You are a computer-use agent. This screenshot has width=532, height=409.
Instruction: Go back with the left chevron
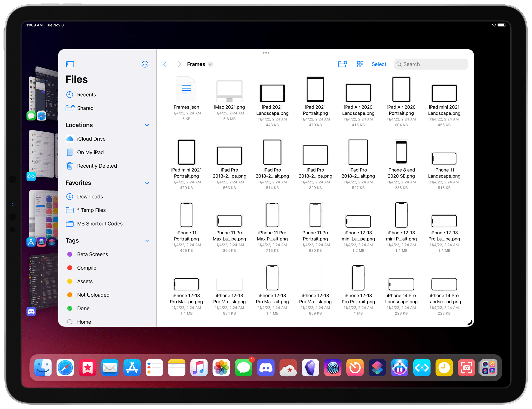coord(165,64)
